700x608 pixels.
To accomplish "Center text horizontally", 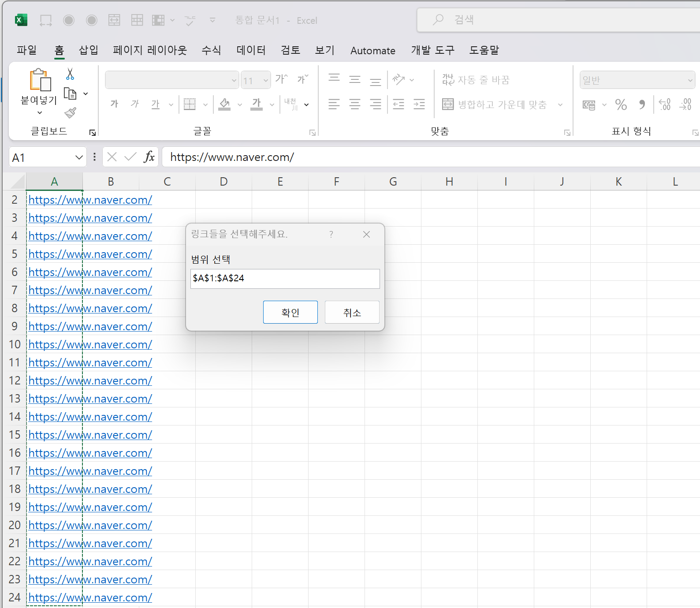I will click(x=355, y=104).
